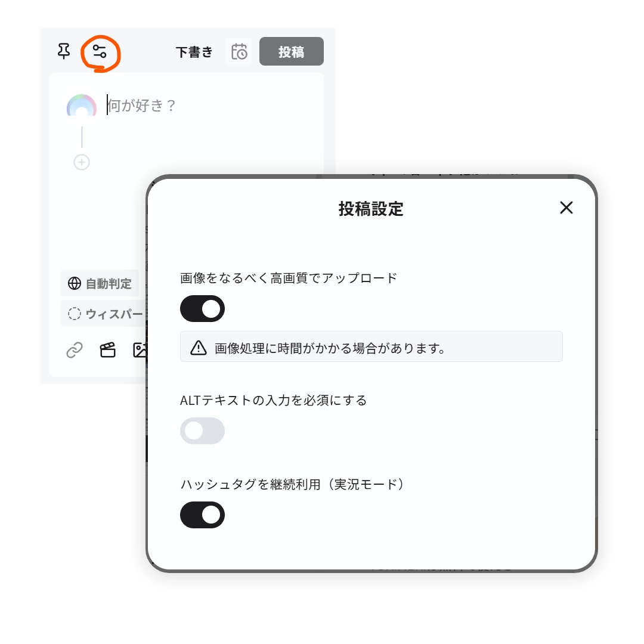Click the video clapperboard icon

point(107,350)
